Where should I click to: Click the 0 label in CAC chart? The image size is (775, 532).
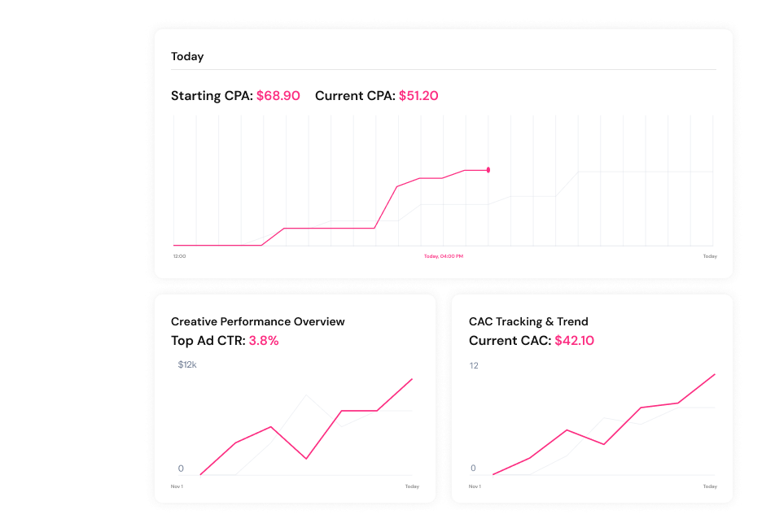click(x=473, y=469)
